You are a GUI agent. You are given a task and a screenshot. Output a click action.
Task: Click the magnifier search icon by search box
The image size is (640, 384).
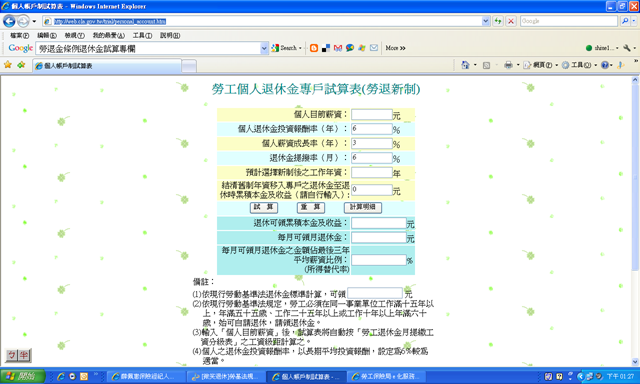coord(624,21)
